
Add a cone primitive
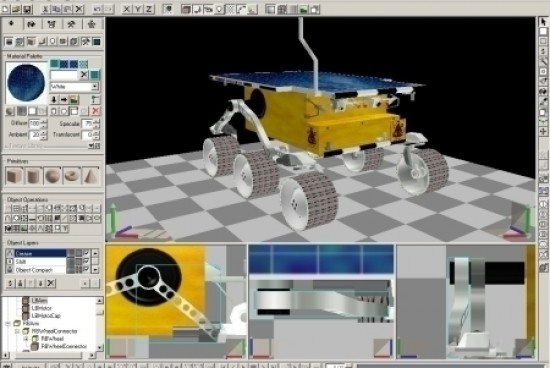click(91, 175)
